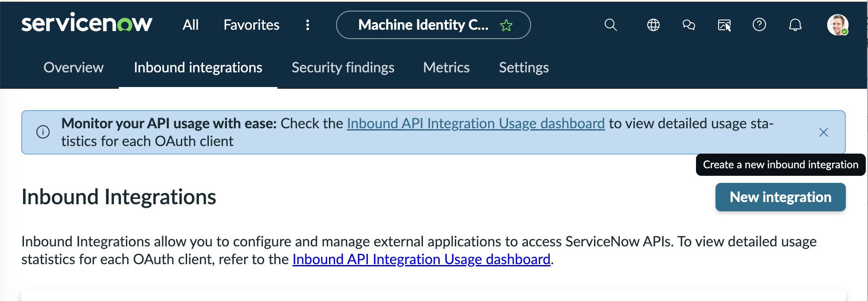Open the notifications bell
Screen dimensions: 868x301
795,25
